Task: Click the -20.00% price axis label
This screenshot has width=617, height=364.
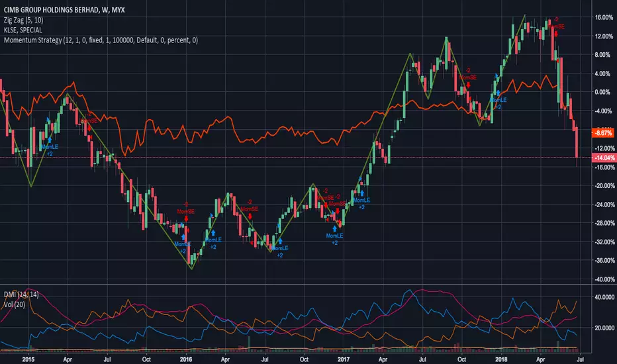Action: click(x=604, y=186)
